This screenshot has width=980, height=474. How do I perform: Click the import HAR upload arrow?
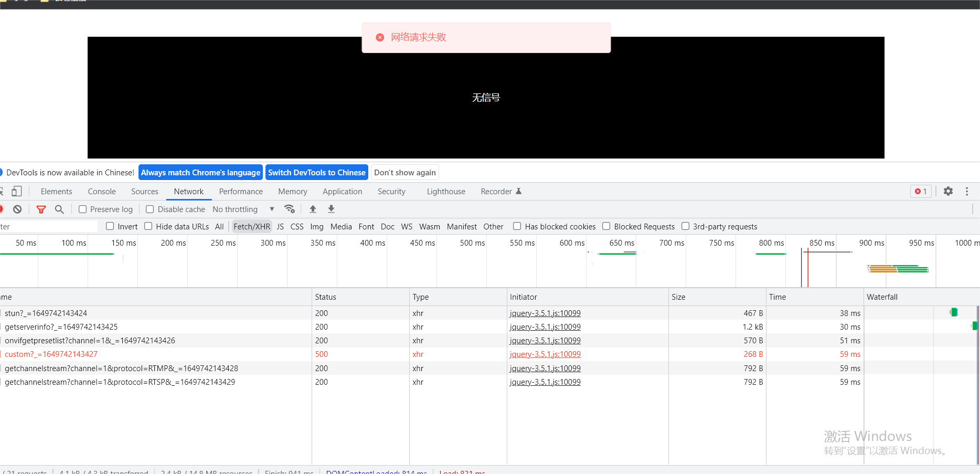313,209
